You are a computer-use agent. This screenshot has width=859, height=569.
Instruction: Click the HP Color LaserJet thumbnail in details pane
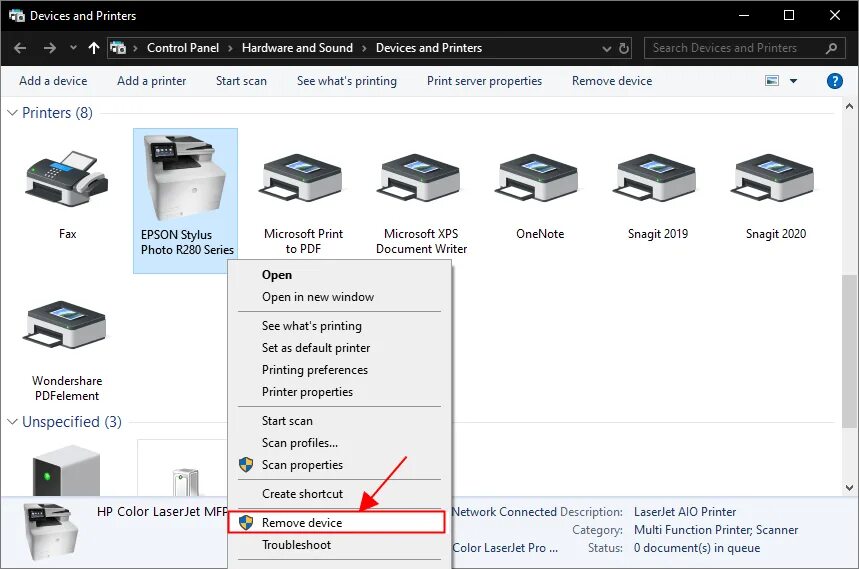click(51, 531)
